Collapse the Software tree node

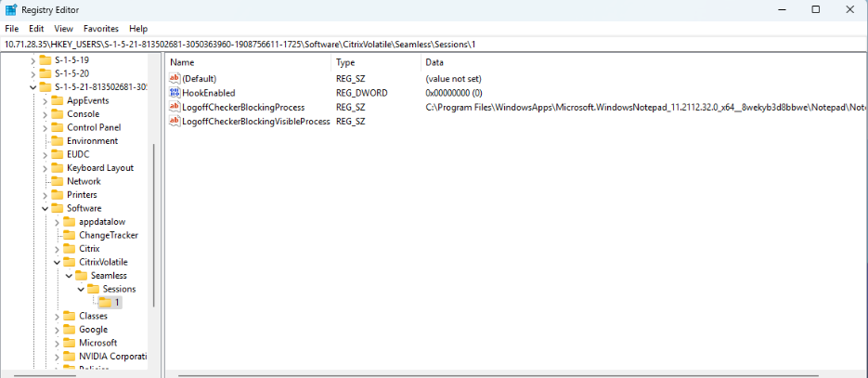[x=45, y=209]
